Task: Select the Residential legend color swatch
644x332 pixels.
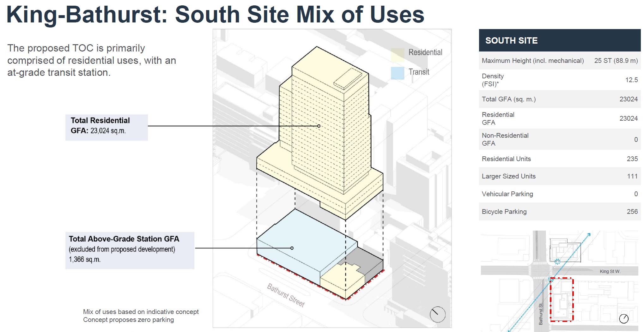Action: pyautogui.click(x=397, y=54)
